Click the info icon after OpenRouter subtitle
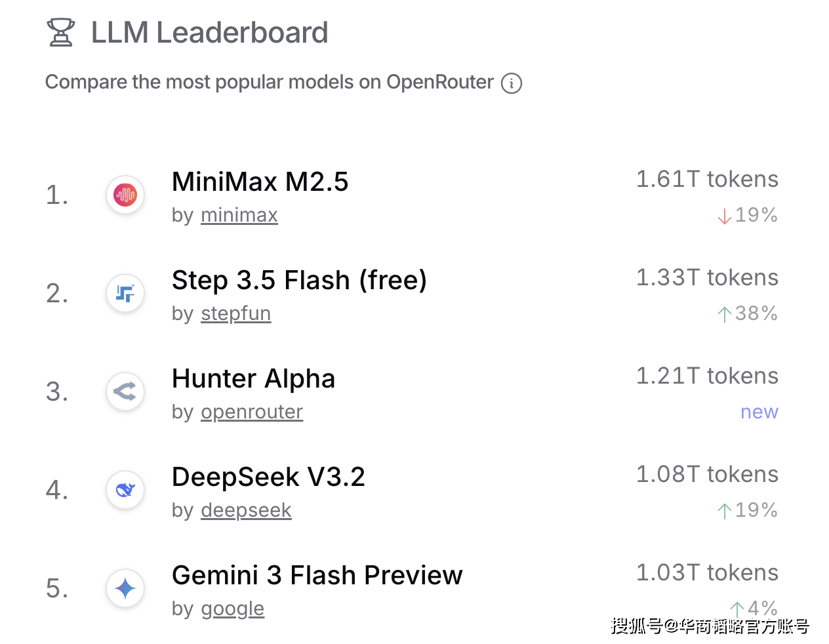This screenshot has height=644, width=829. click(512, 83)
